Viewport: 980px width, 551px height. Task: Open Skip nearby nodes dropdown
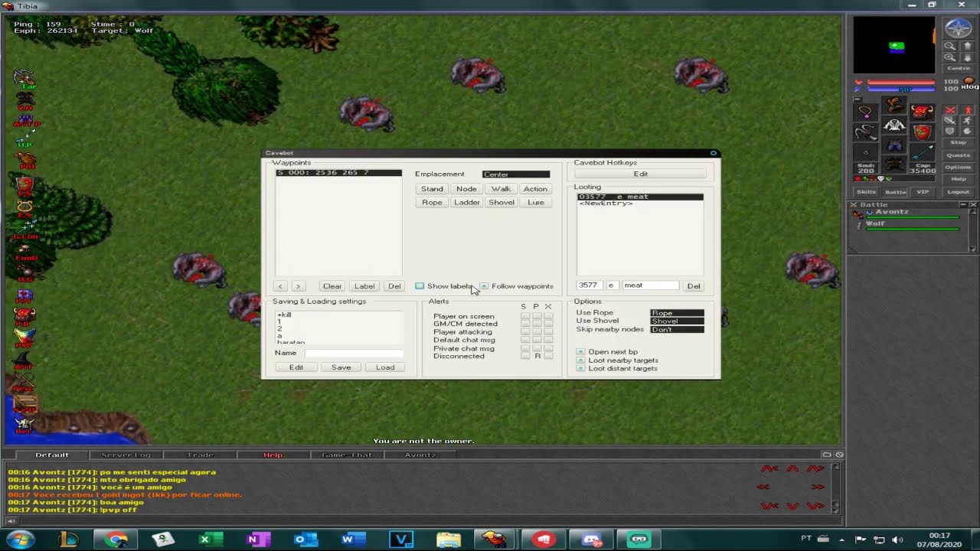(677, 330)
